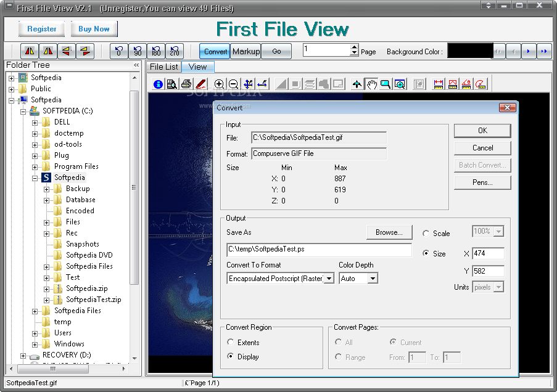The height and width of the screenshot is (392, 557).
Task: Close the Convert dialog with X
Action: pos(507,108)
